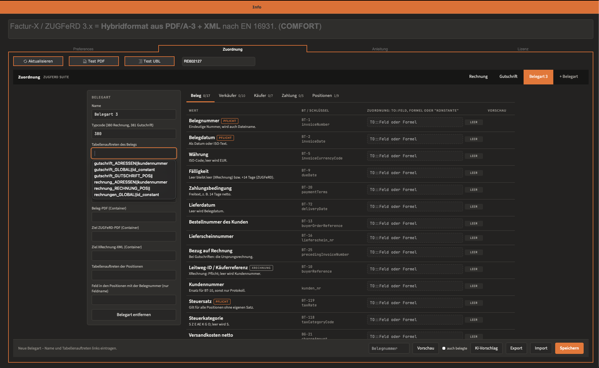Focus the Tabellenauftreten des Belegs field
This screenshot has height=368, width=599.
click(134, 153)
